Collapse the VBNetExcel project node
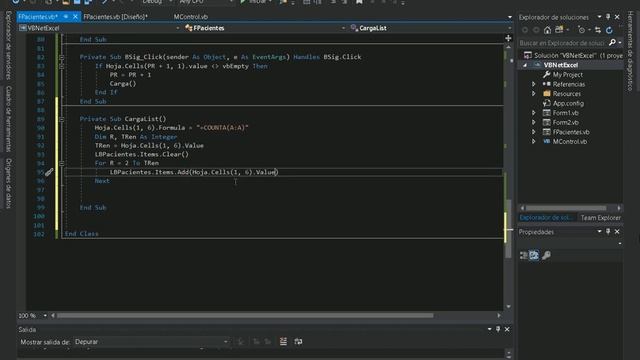This screenshot has height=360, width=640. click(x=525, y=65)
